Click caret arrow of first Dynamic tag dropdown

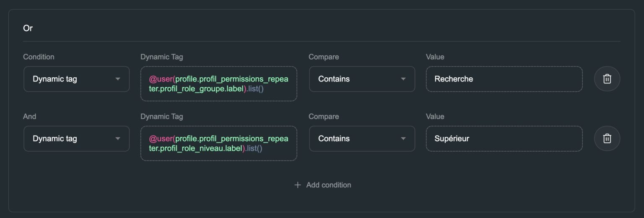click(x=118, y=79)
